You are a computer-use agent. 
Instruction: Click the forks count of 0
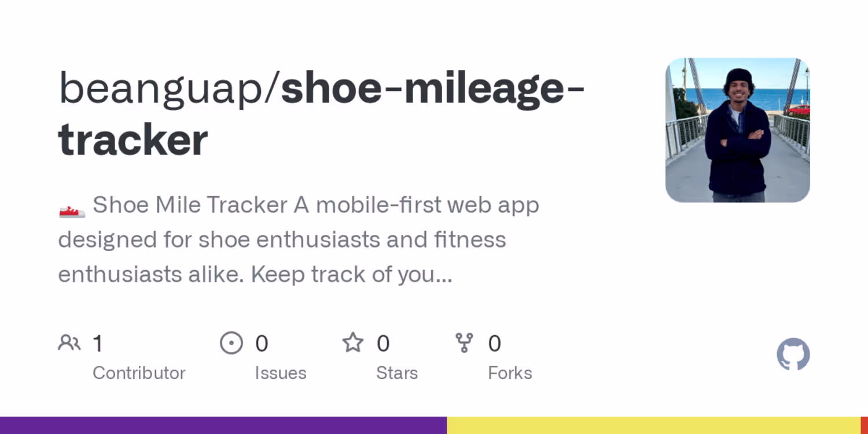tap(494, 344)
